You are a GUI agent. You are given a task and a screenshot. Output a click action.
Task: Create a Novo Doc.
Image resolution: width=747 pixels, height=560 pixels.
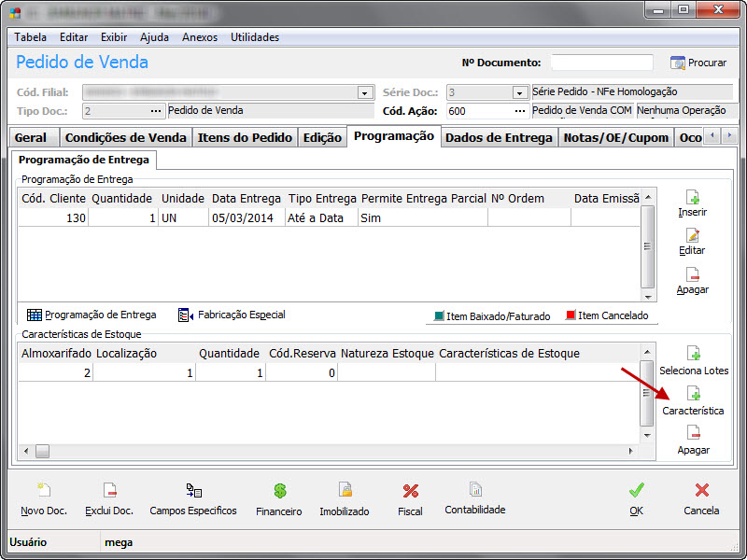click(x=44, y=491)
